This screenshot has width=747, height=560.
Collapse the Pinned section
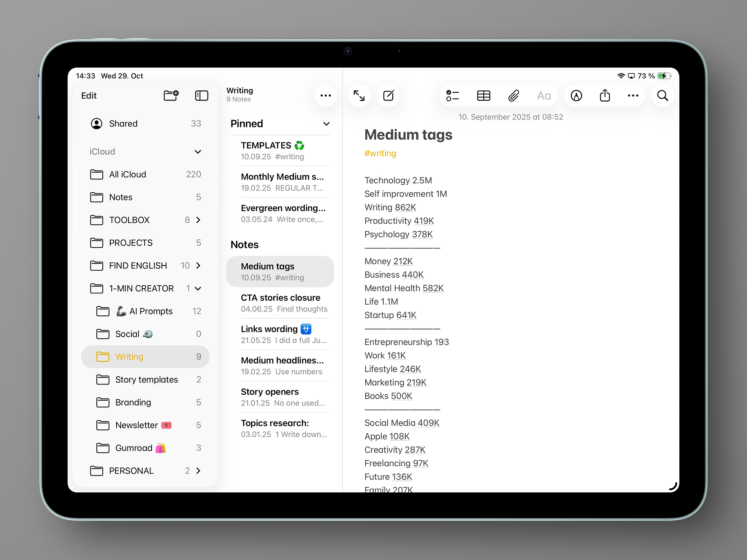pyautogui.click(x=326, y=124)
